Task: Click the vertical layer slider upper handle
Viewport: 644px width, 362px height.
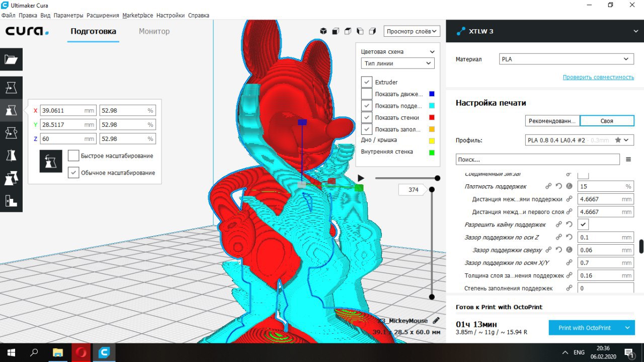Action: pyautogui.click(x=431, y=190)
